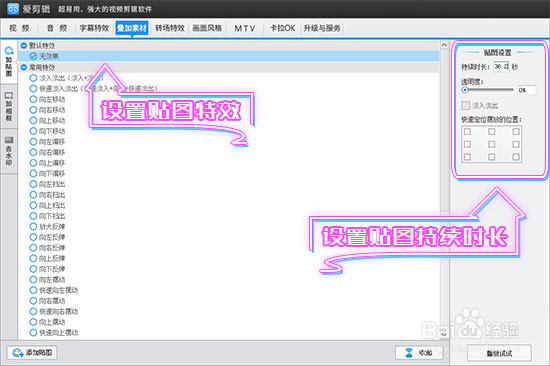550x366 pixels.
Task: Pick the 向上偏移 effect
Action: coord(33,163)
